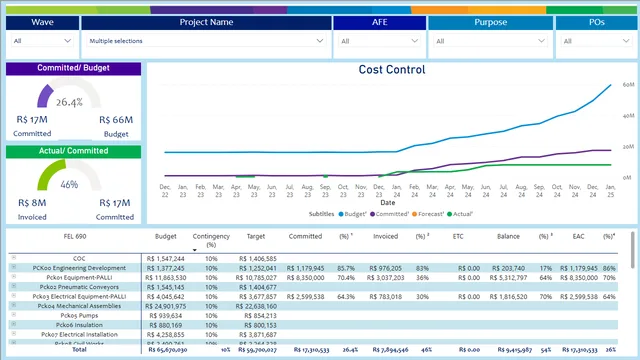640x360 pixels.
Task: Click the Date axis label
Action: tap(387, 202)
